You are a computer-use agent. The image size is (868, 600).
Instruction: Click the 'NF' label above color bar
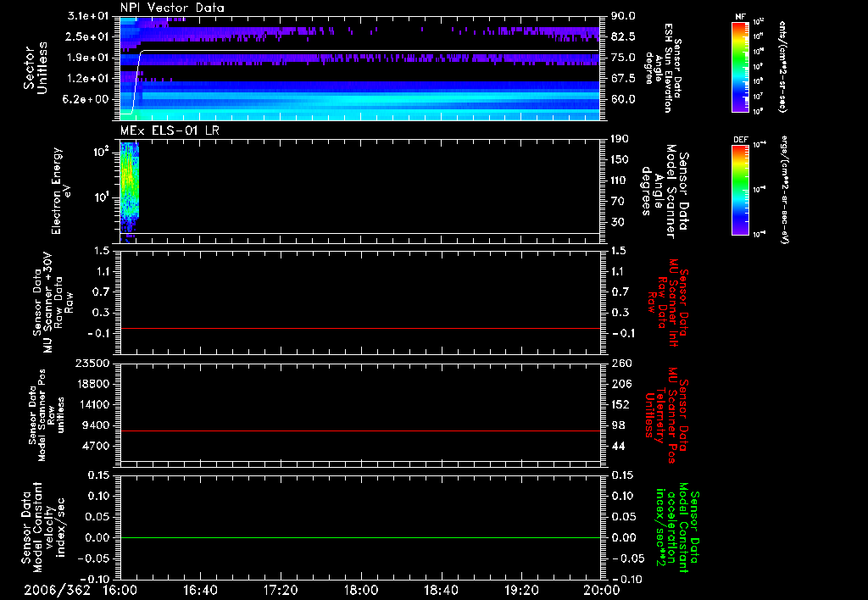click(x=741, y=17)
